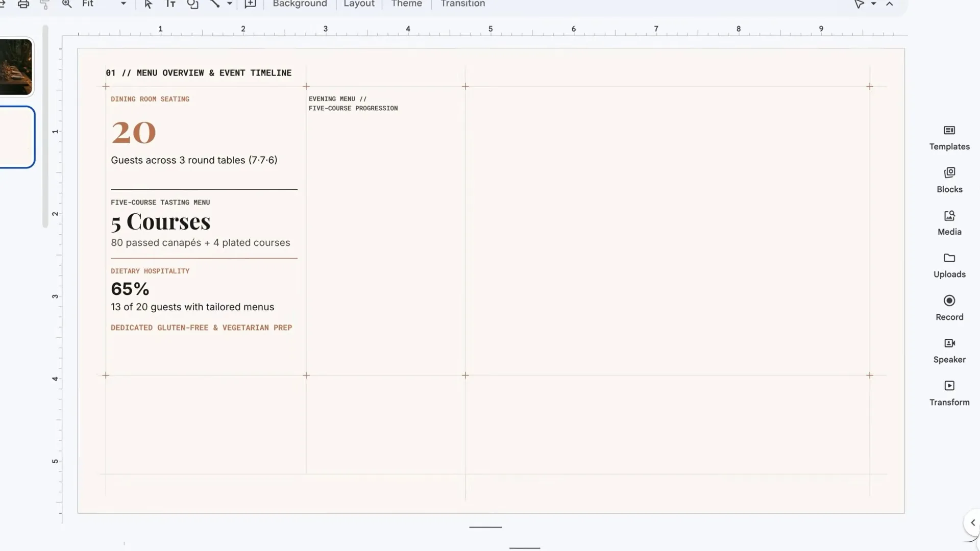
Task: Select the Line tool
Action: tap(215, 4)
